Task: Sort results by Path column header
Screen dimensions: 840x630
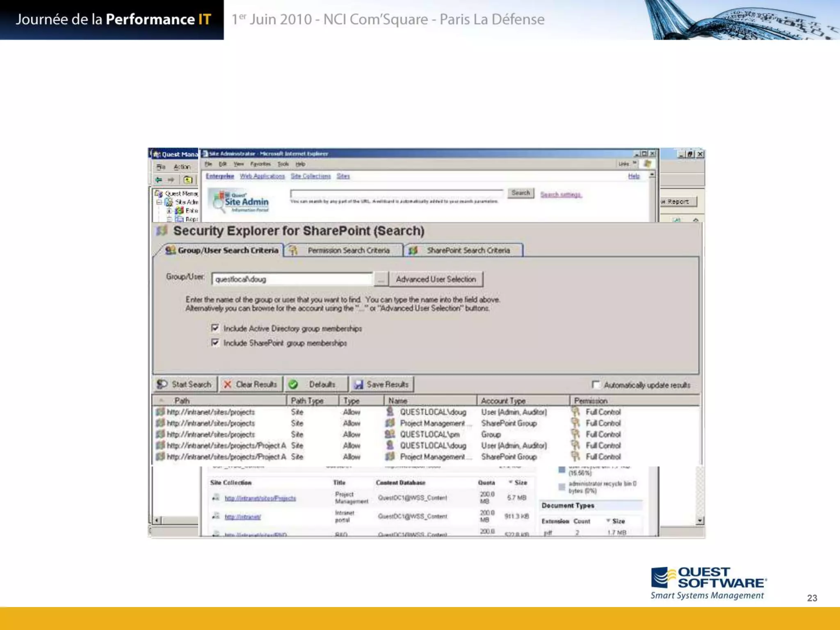Action: click(x=182, y=400)
